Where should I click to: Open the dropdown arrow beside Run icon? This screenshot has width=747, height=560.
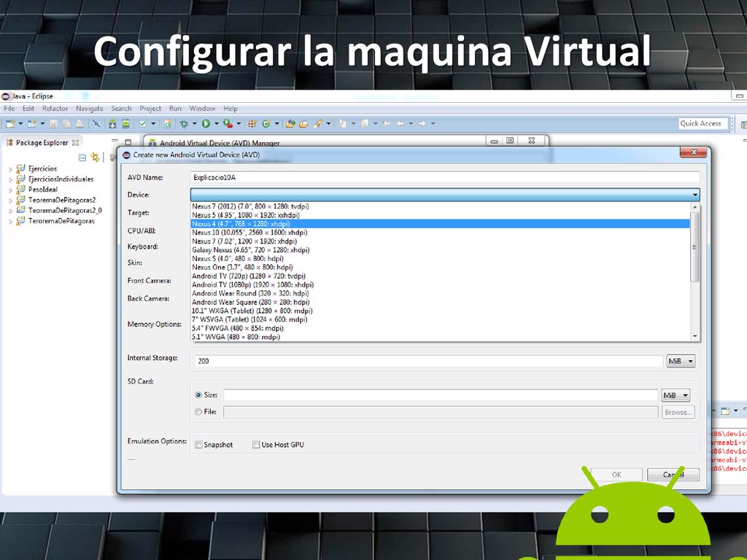[216, 124]
